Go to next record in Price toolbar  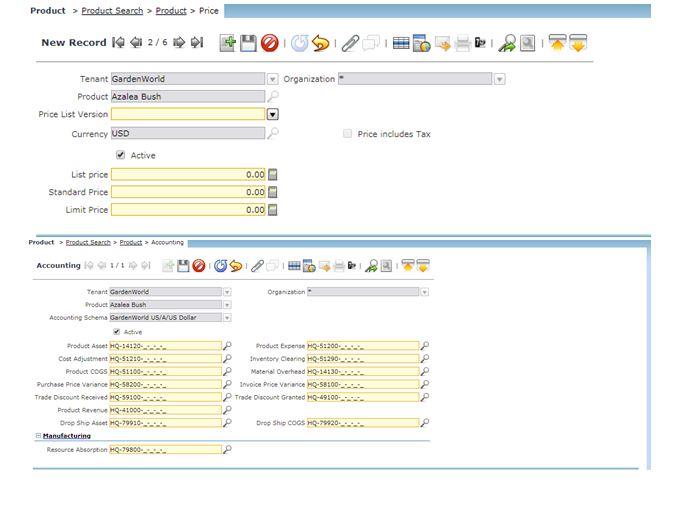coord(179,42)
